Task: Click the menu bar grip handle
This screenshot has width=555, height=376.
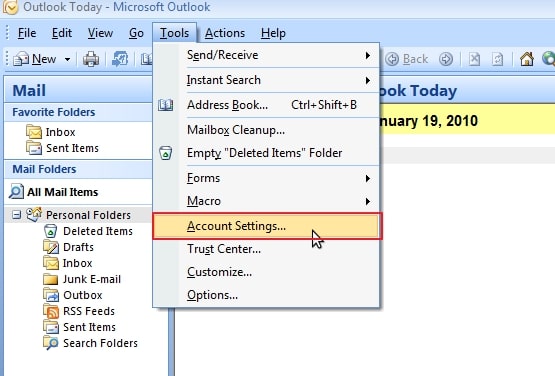Action: pyautogui.click(x=7, y=33)
